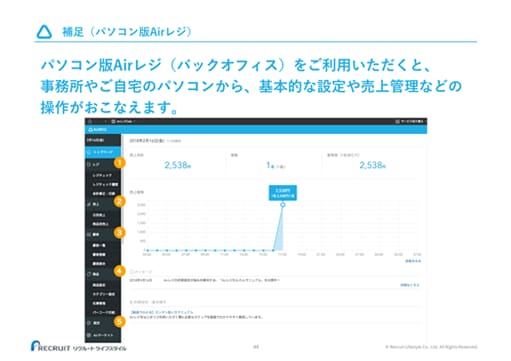
Task: Open the Airマーケット sidebar entry
Action: pyautogui.click(x=103, y=335)
